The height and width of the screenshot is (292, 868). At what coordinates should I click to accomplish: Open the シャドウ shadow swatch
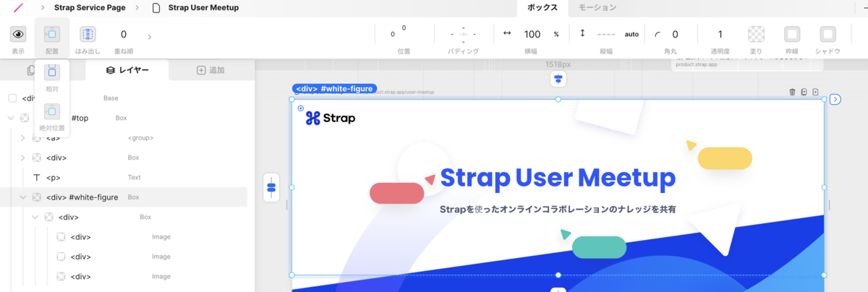[x=828, y=34]
